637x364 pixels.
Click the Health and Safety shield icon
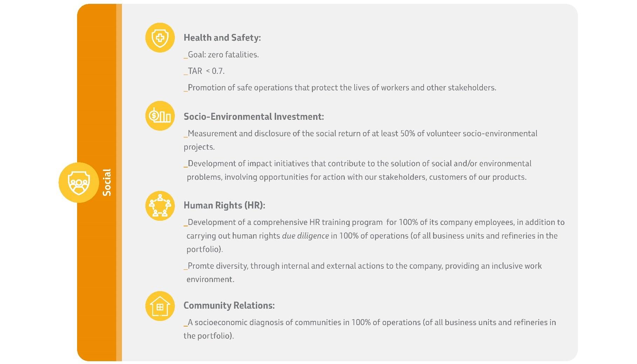click(160, 38)
